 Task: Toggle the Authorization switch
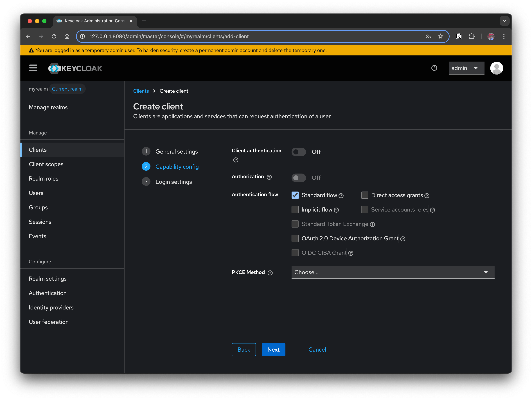click(x=298, y=178)
